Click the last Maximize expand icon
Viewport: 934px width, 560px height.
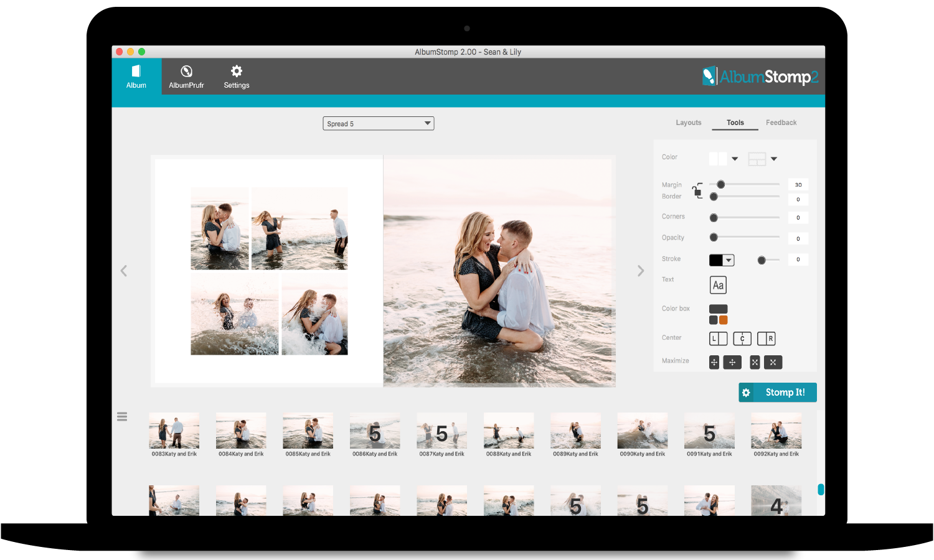773,362
